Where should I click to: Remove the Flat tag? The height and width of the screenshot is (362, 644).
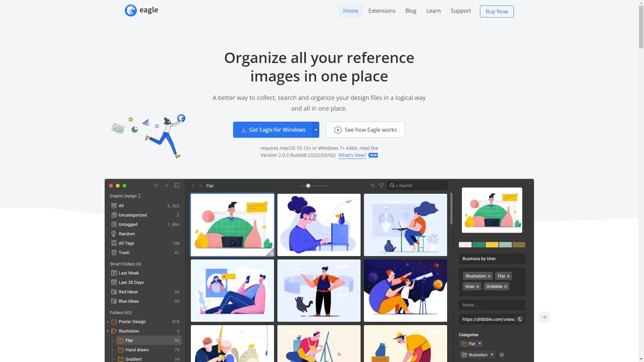click(508, 277)
